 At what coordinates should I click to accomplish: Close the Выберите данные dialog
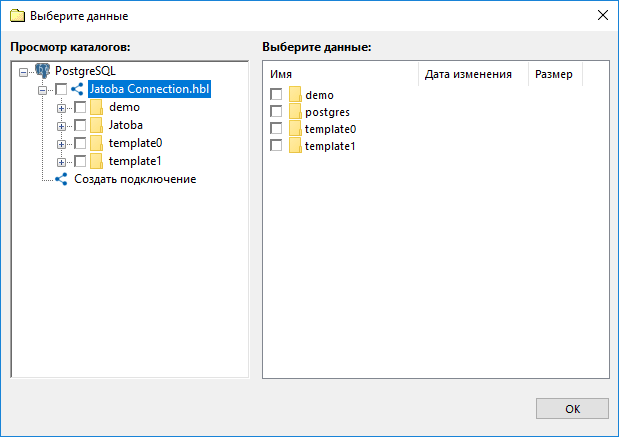[602, 15]
